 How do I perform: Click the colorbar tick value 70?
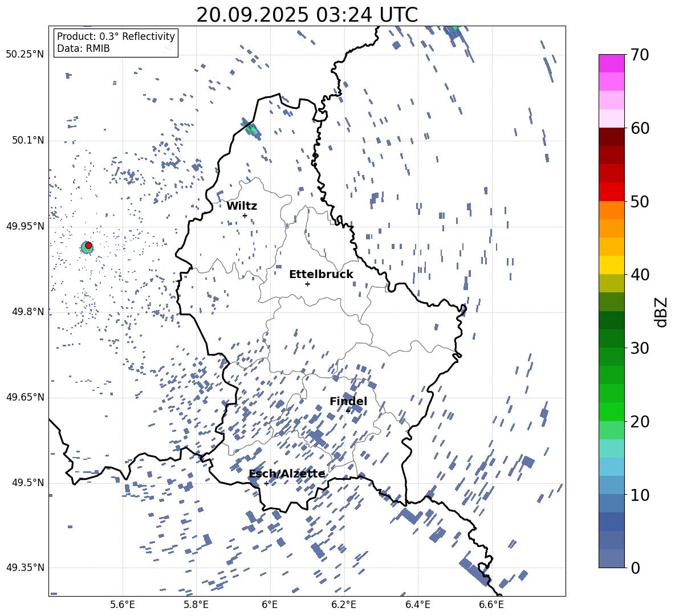pos(640,55)
